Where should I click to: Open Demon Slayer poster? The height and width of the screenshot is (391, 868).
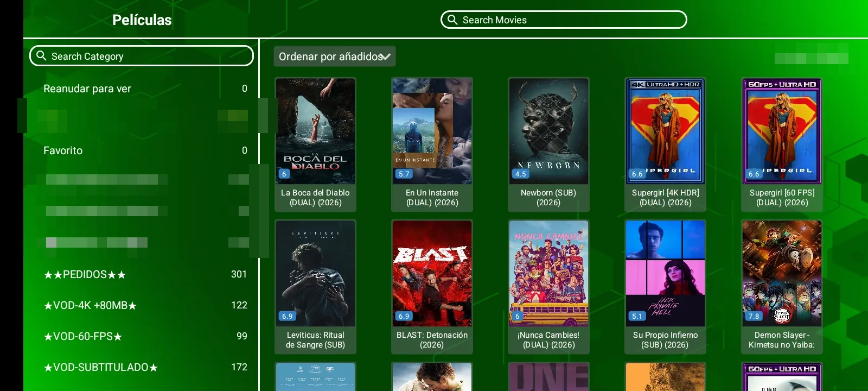782,273
